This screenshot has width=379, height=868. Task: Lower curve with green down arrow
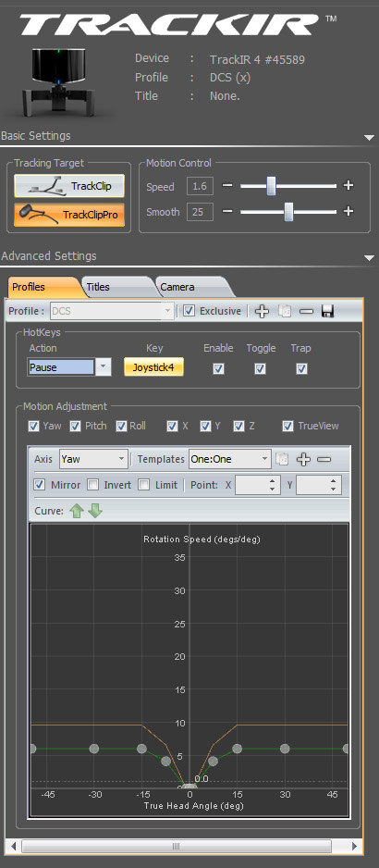tap(95, 511)
